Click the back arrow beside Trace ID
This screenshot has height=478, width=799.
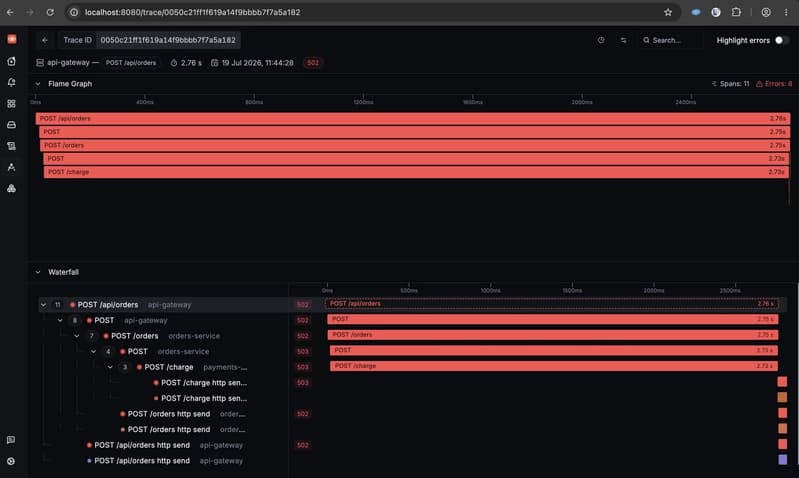pyautogui.click(x=45, y=40)
